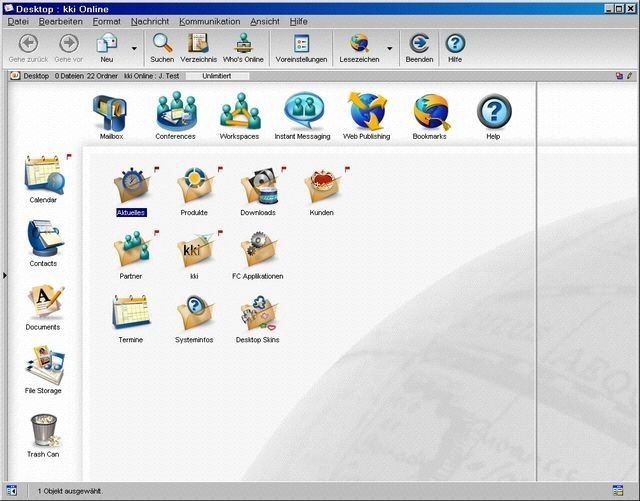Click Who's Online in toolbar
Screen dimensions: 640x501
[x=243, y=48]
